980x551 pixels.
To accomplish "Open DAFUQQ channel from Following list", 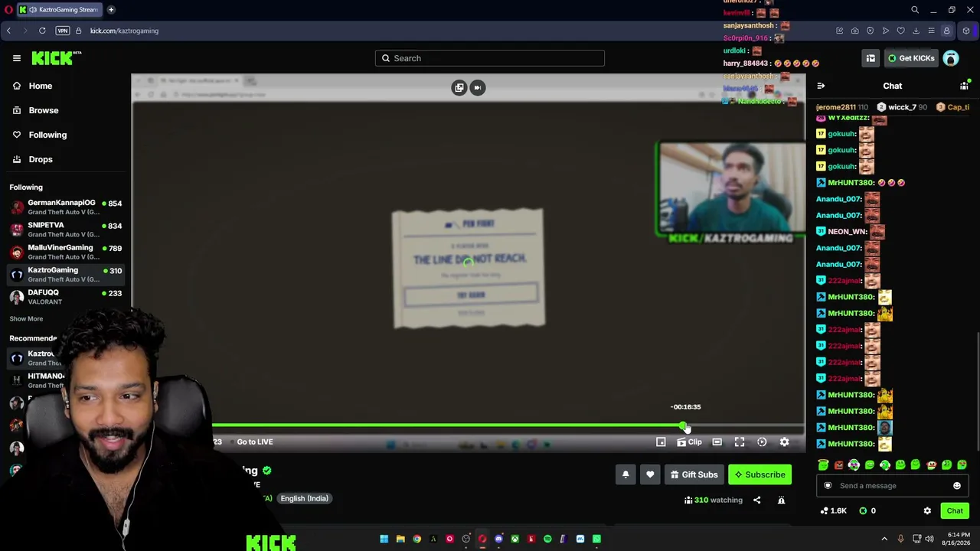I will (66, 297).
